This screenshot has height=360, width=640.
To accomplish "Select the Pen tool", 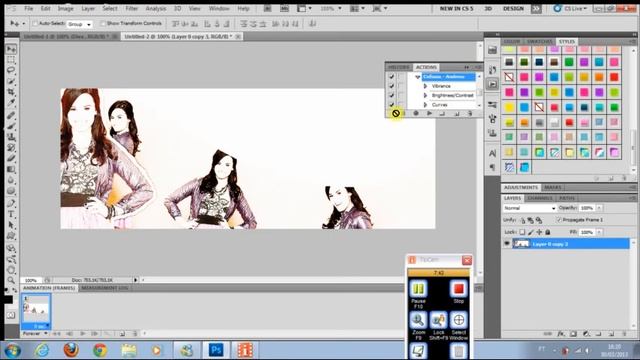I will point(11,203).
